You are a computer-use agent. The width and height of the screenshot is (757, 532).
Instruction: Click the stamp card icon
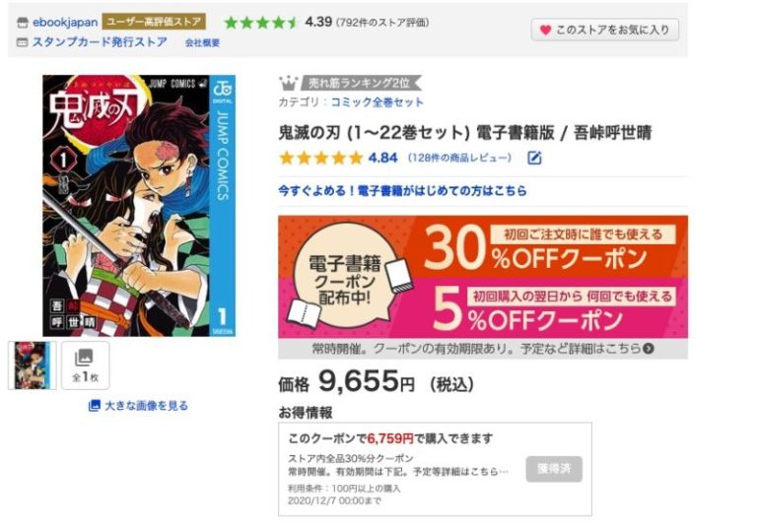23,42
